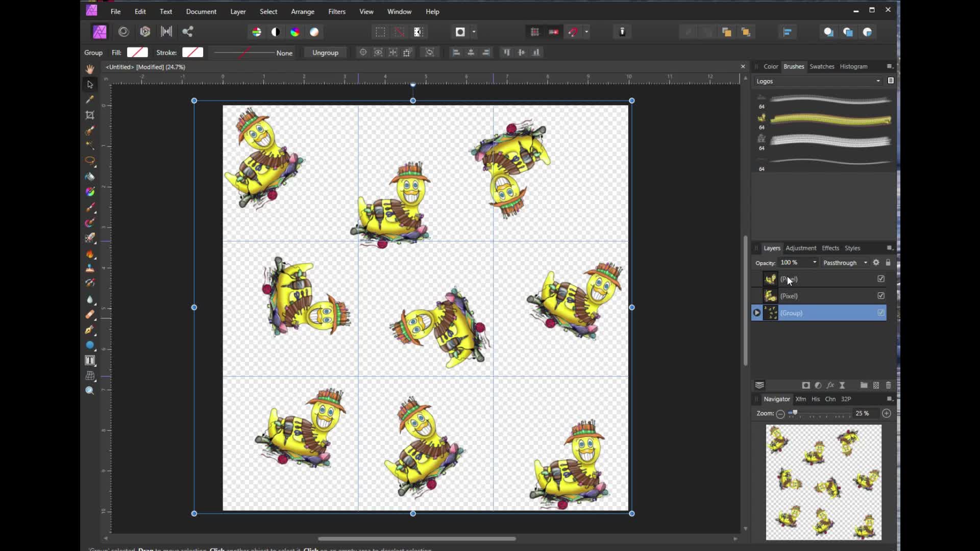
Task: Toggle the lock on the selected group
Action: coord(889,262)
